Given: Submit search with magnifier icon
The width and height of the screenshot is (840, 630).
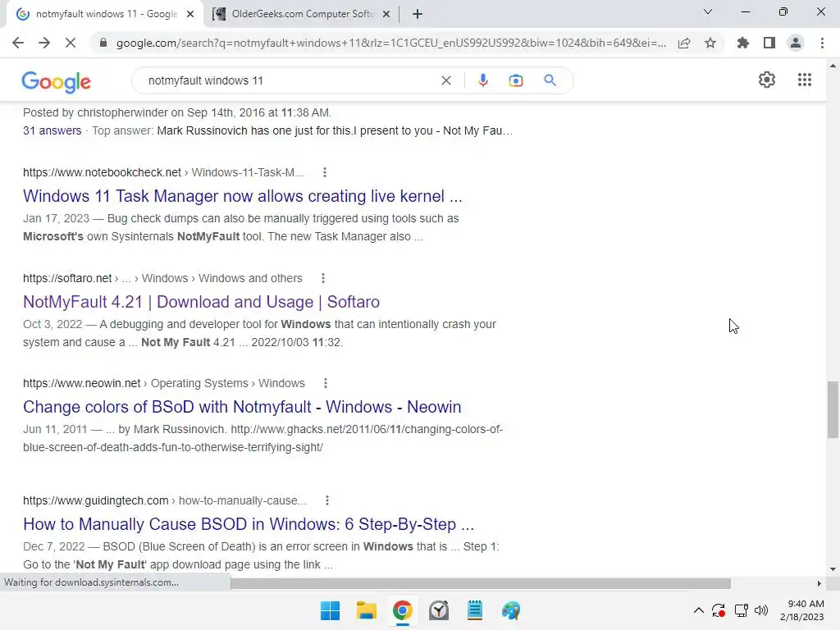Looking at the screenshot, I should click(x=550, y=80).
